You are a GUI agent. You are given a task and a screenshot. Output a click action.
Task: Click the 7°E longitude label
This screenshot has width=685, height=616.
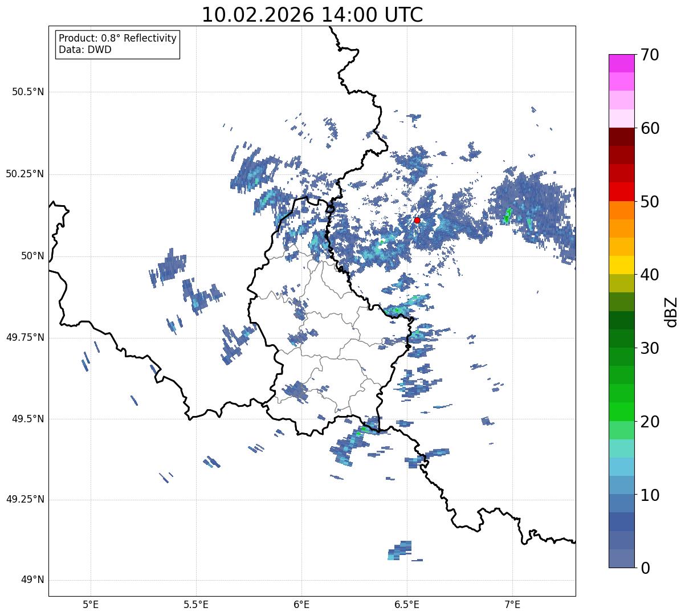512,605
